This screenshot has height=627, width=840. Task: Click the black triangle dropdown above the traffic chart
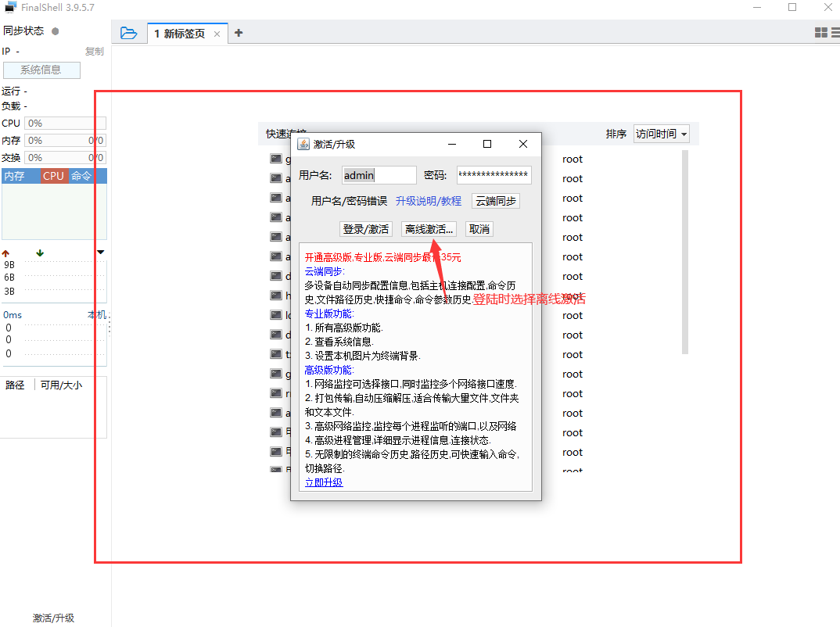pyautogui.click(x=100, y=252)
